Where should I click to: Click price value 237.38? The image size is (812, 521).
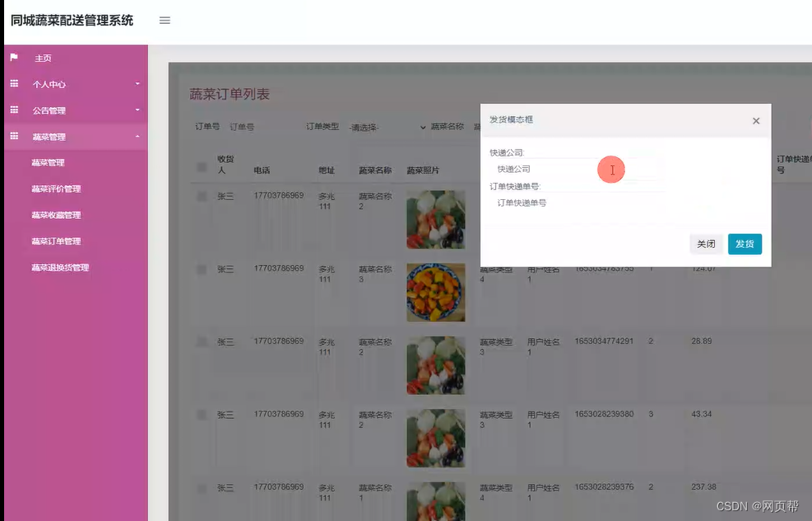[x=703, y=486]
